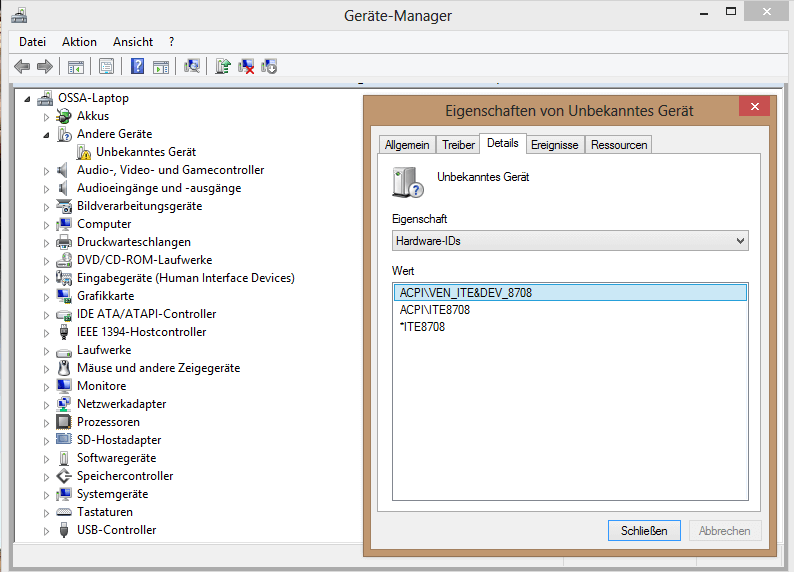Click the Properties icon in the toolbar
Screen dimensions: 794x572
click(105, 66)
